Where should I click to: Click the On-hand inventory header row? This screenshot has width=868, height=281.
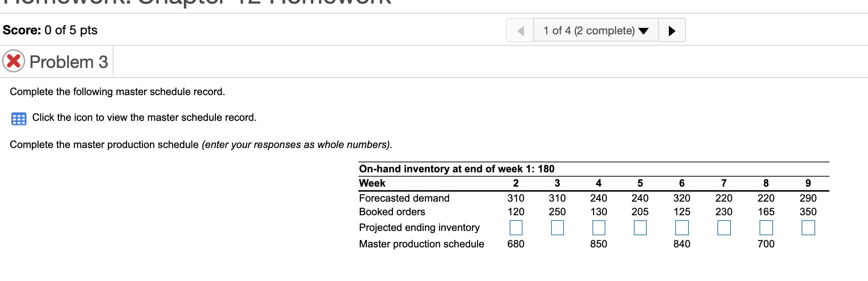point(594,169)
